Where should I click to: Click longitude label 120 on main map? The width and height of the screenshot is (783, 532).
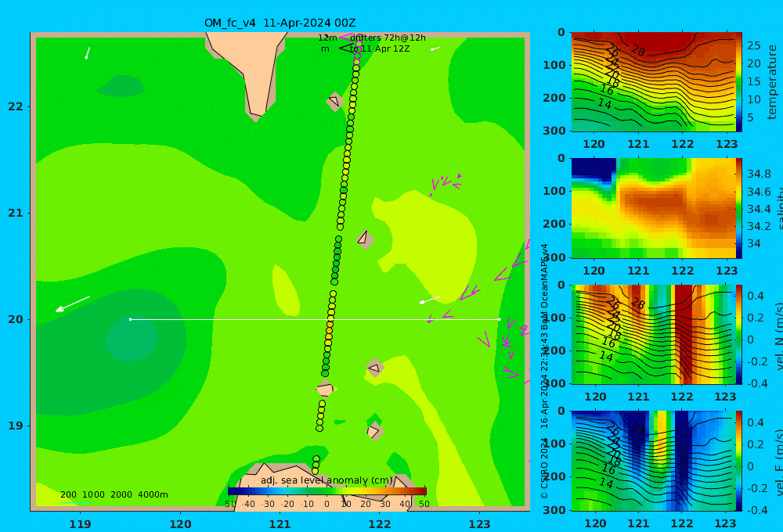point(180,524)
